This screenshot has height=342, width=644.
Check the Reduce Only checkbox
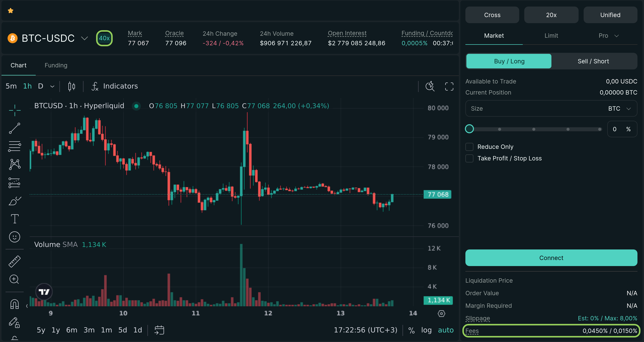469,147
